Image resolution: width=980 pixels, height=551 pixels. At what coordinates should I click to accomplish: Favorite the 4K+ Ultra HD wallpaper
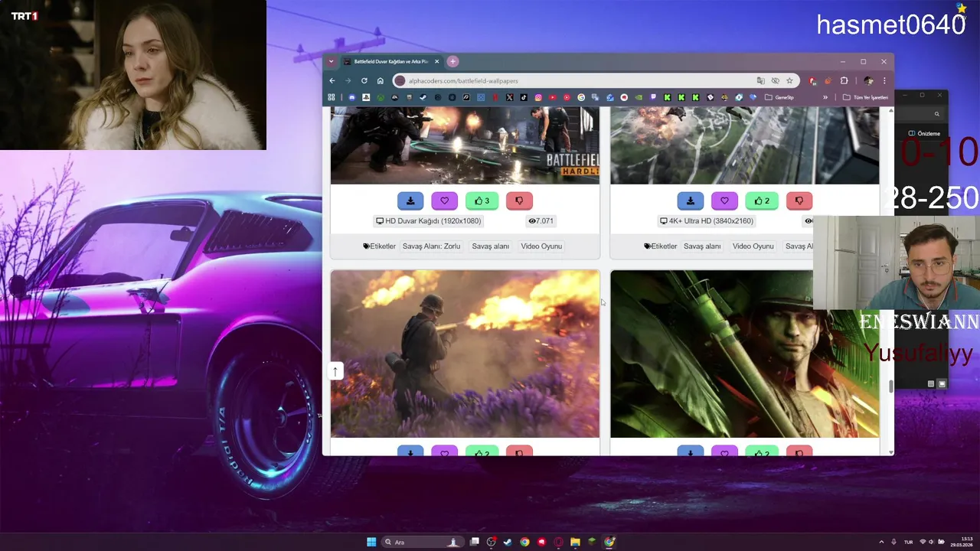pos(724,201)
